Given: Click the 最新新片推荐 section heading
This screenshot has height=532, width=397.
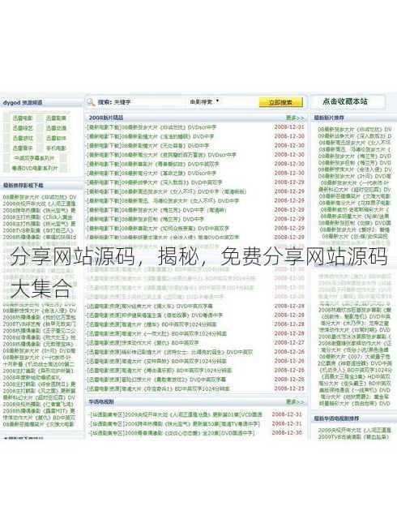Looking at the screenshot, I should [329, 118].
